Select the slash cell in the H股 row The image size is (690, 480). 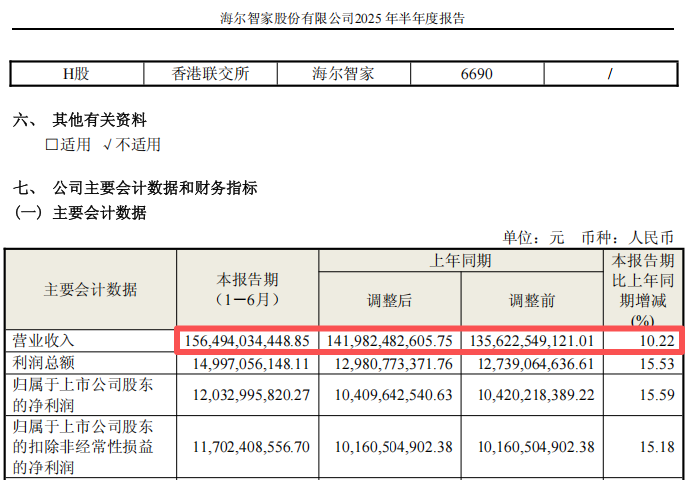(610, 73)
